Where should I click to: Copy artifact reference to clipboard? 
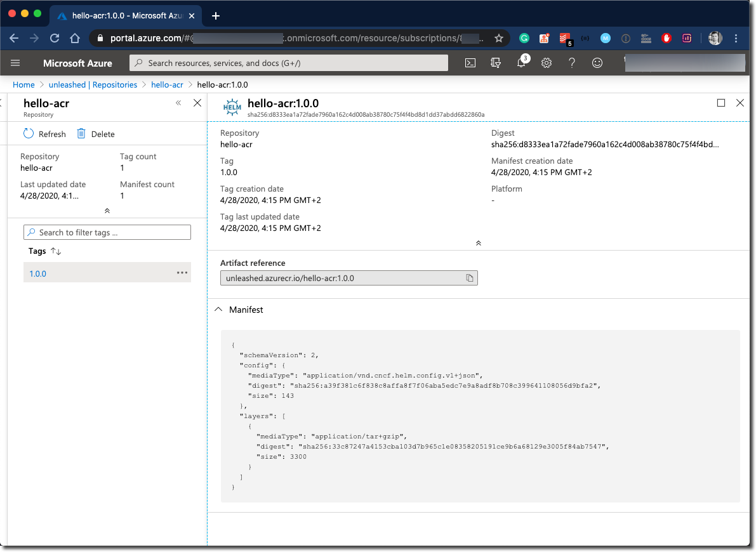click(469, 278)
